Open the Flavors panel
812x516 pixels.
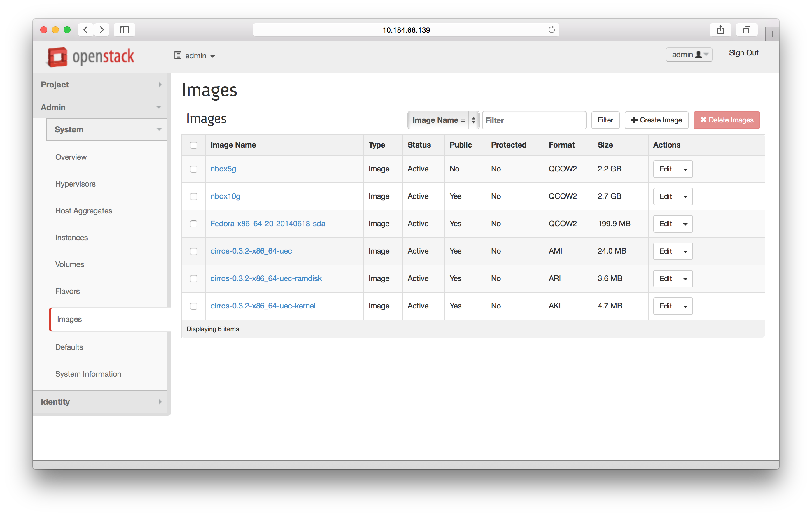pyautogui.click(x=67, y=291)
